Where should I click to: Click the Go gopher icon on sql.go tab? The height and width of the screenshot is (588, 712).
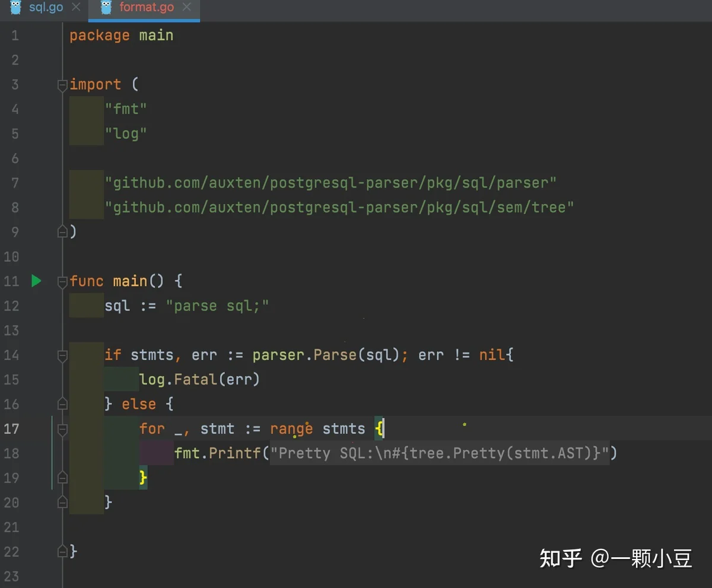click(16, 8)
